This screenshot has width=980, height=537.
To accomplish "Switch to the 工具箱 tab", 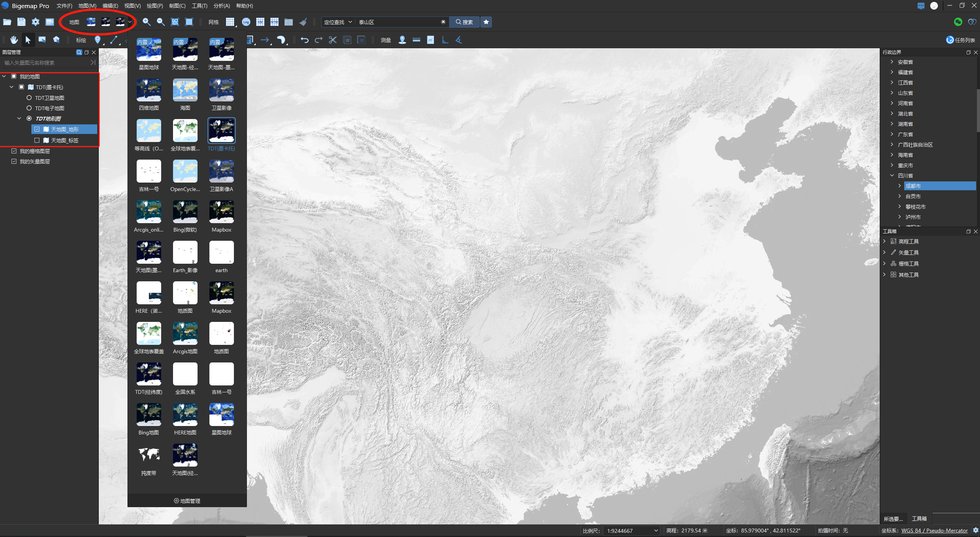I will pos(919,519).
